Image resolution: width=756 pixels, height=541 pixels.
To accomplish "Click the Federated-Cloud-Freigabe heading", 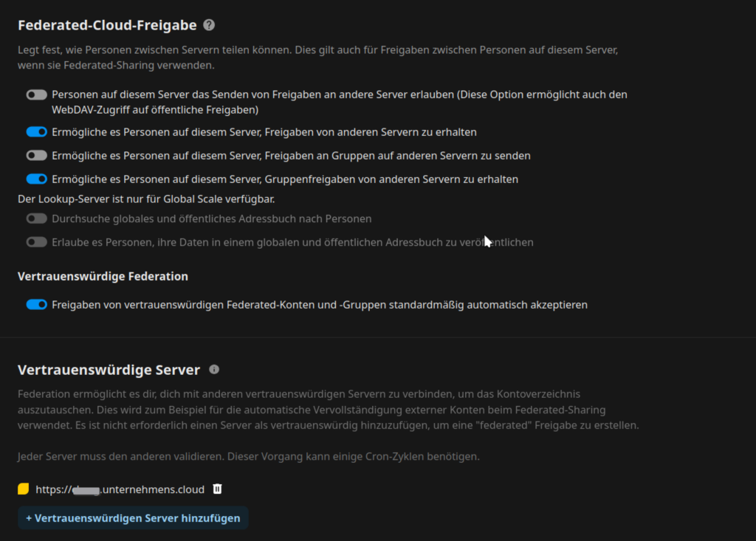I will (107, 25).
